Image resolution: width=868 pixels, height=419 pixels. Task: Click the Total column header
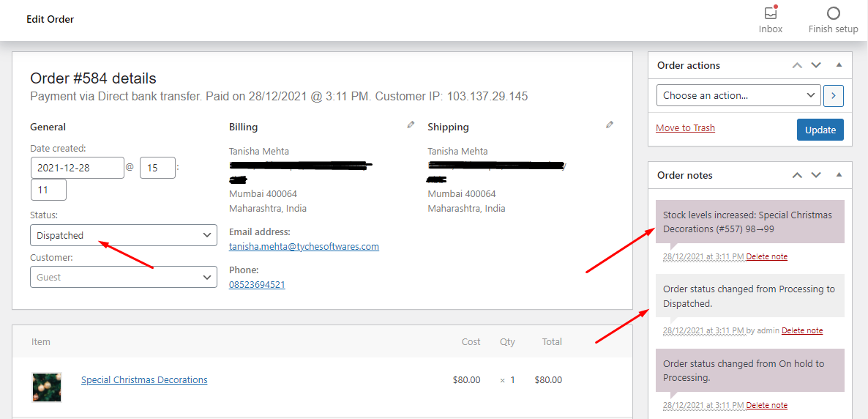coord(552,341)
